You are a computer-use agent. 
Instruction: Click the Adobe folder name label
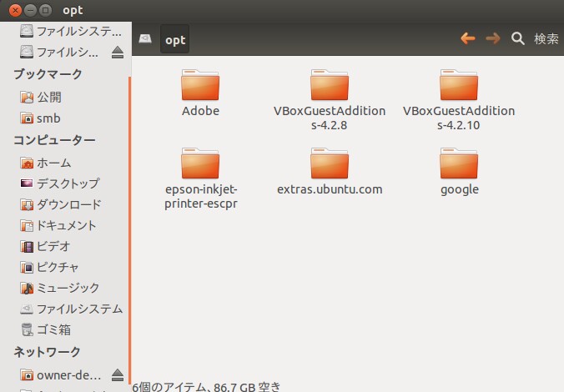click(200, 111)
